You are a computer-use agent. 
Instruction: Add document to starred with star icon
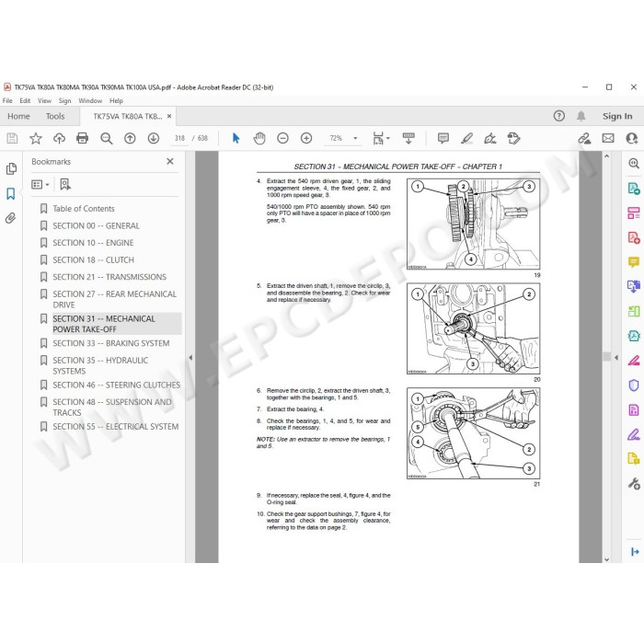36,138
